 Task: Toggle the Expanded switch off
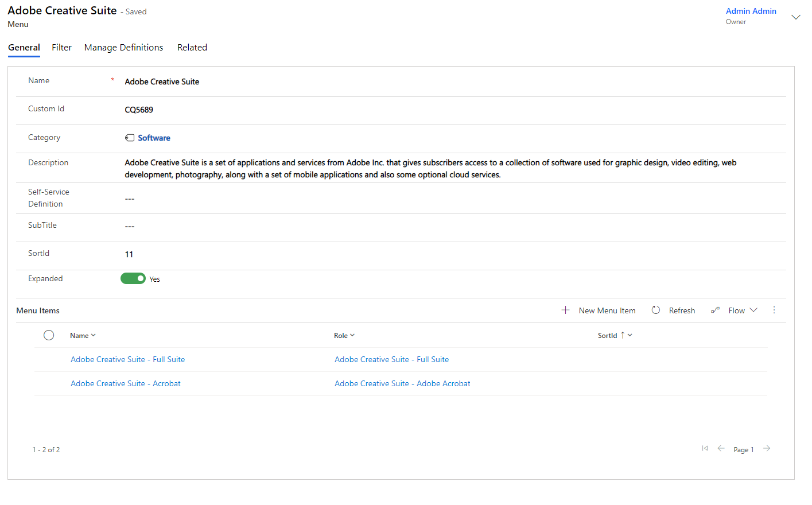[133, 279]
